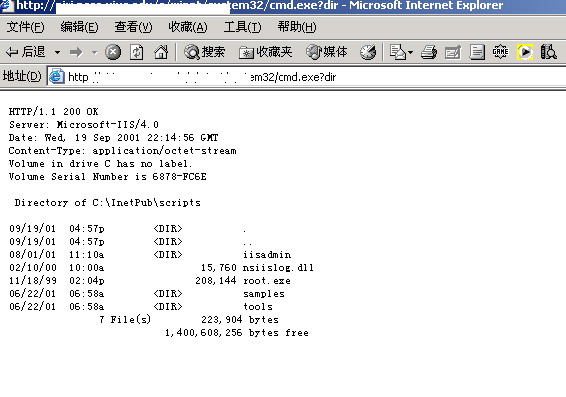Click the text 'Server: Microsoft-IIS/4.0'
This screenshot has width=566, height=397.
pyautogui.click(x=84, y=125)
